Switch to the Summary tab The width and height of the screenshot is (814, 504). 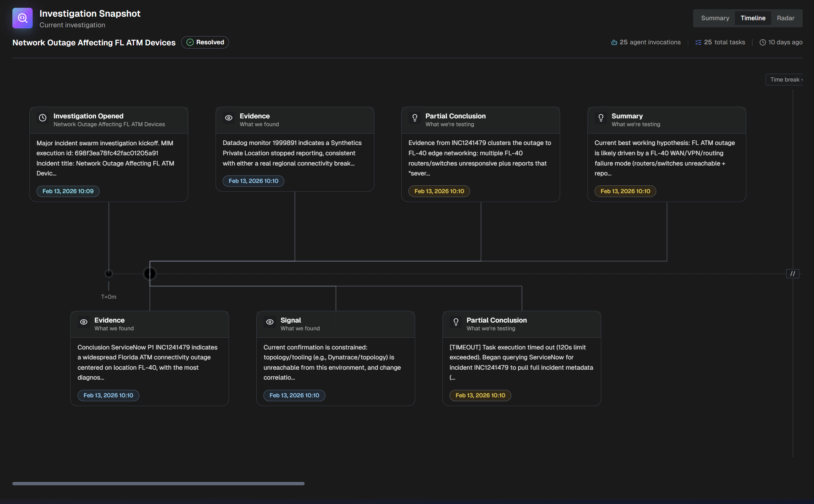tap(715, 18)
